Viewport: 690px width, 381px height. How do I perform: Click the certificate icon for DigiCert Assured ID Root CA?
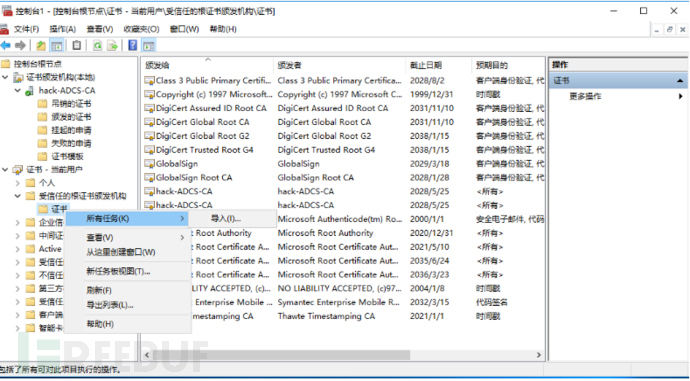[150, 108]
